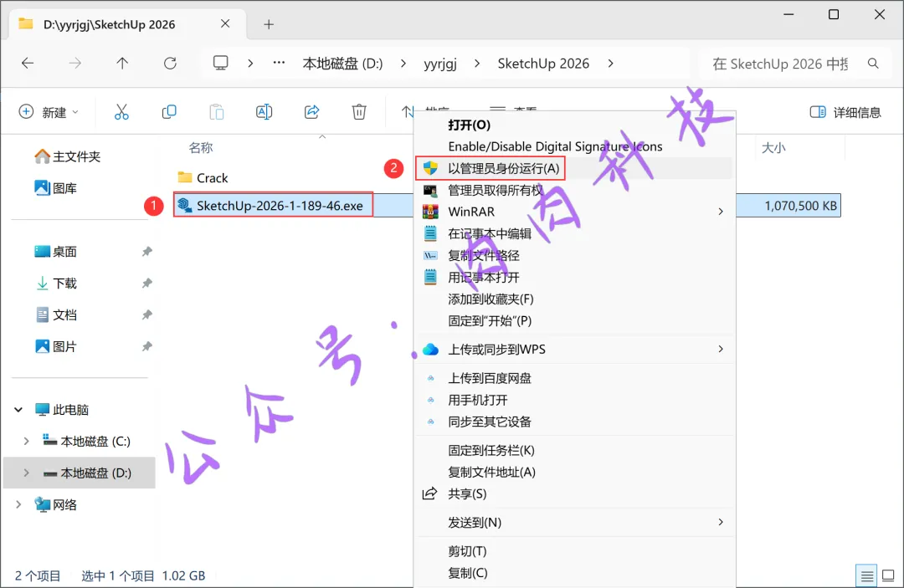
Task: Go back with the left arrow
Action: [28, 64]
